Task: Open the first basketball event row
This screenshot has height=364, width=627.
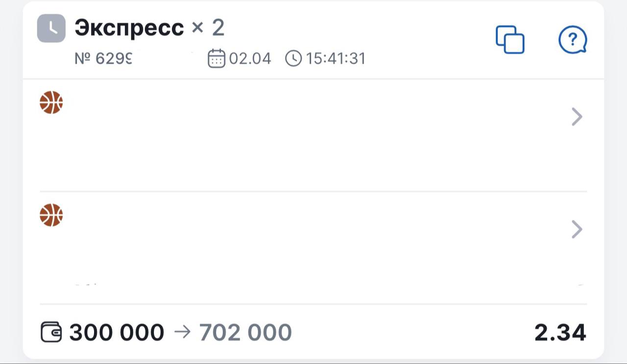Action: click(x=313, y=135)
